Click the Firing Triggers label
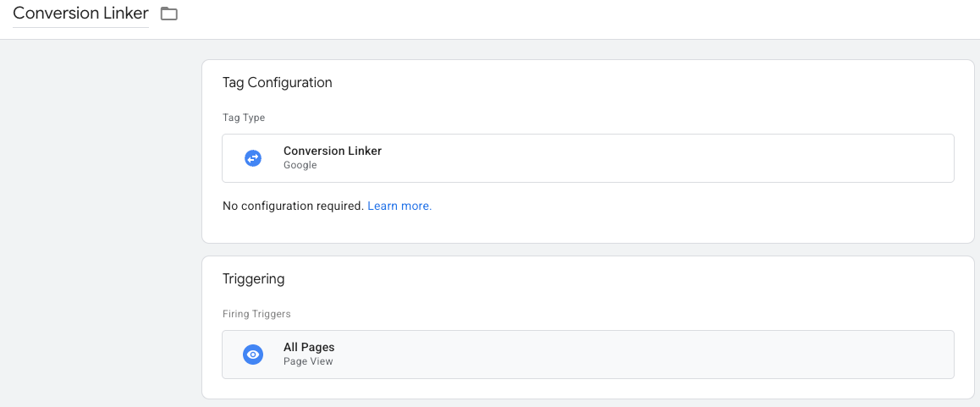 [256, 314]
